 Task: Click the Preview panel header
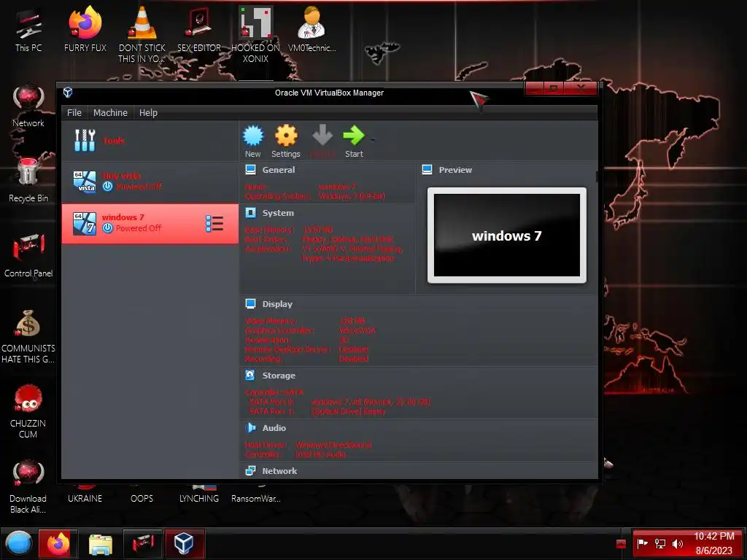[x=455, y=170]
